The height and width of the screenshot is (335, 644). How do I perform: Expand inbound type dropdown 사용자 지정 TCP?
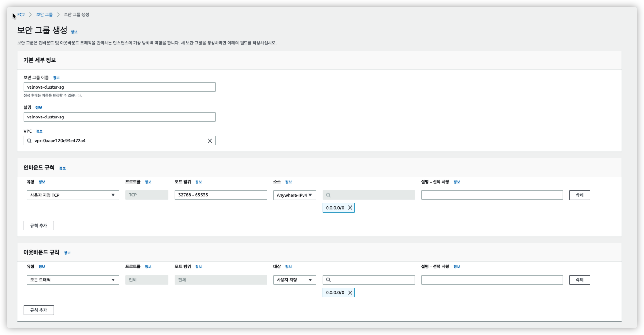tap(73, 195)
